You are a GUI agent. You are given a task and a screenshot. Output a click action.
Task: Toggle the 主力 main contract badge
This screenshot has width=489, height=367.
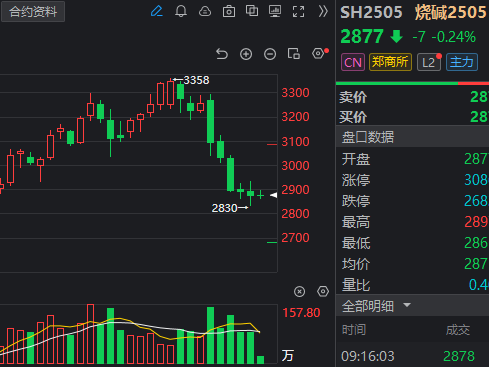(x=462, y=62)
